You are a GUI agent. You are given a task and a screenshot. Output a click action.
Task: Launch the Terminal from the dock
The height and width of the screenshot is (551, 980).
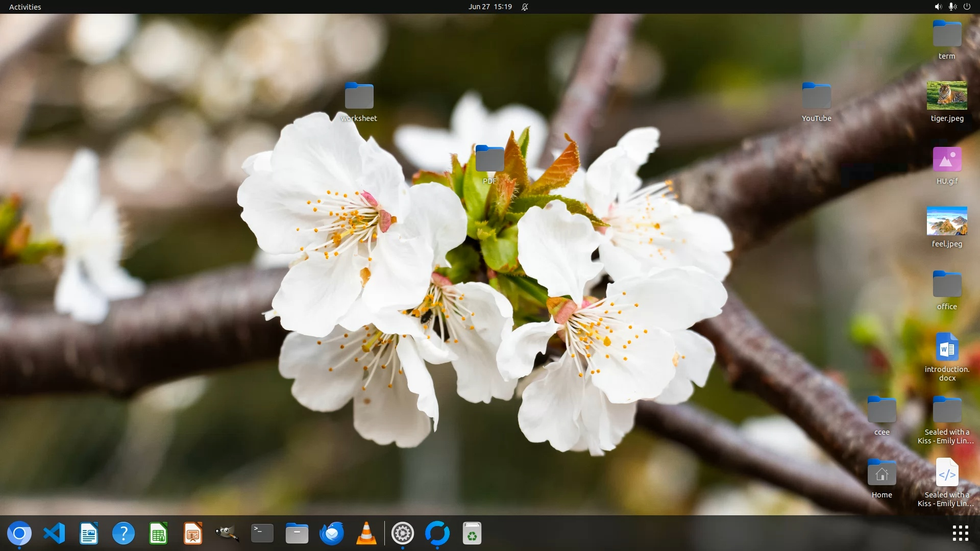(262, 534)
